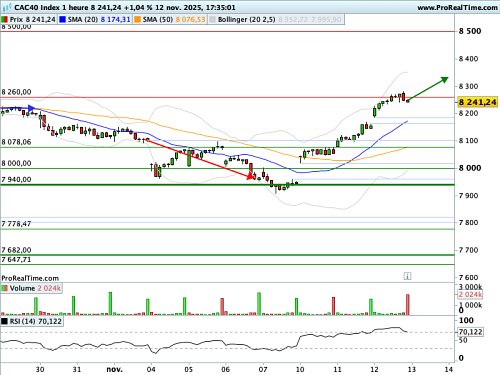Click the 8 078,06 level label
Viewport: 500px width, 375px height.
pos(16,142)
